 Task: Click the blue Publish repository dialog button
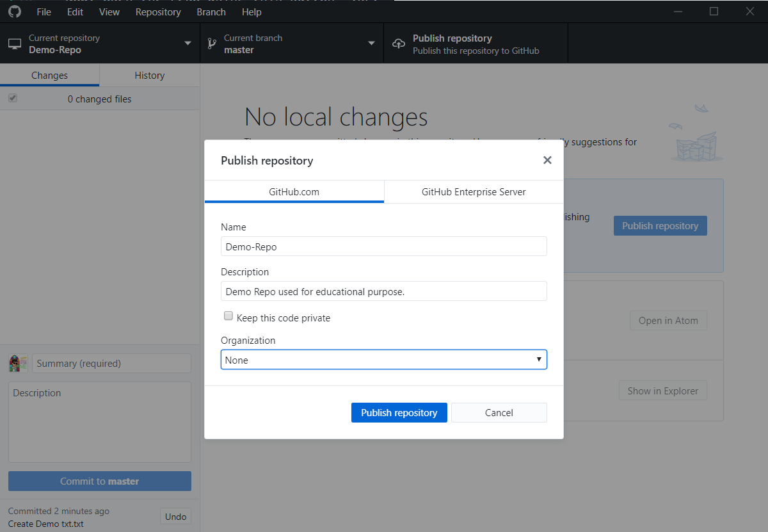coord(399,412)
